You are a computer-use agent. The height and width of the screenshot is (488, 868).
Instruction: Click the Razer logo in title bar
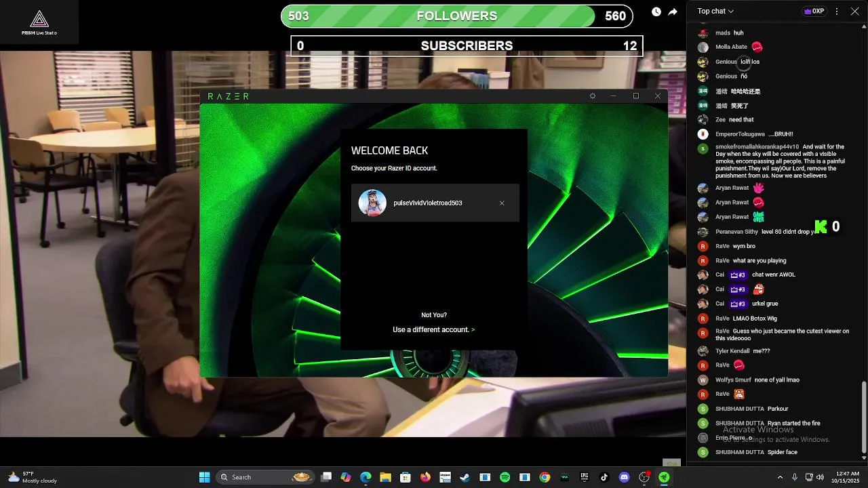[228, 96]
